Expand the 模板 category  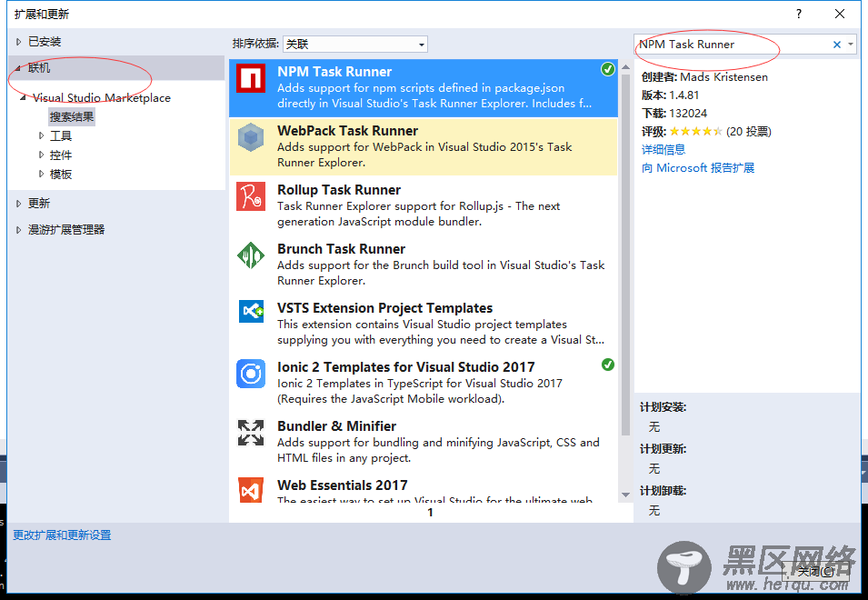[41, 174]
